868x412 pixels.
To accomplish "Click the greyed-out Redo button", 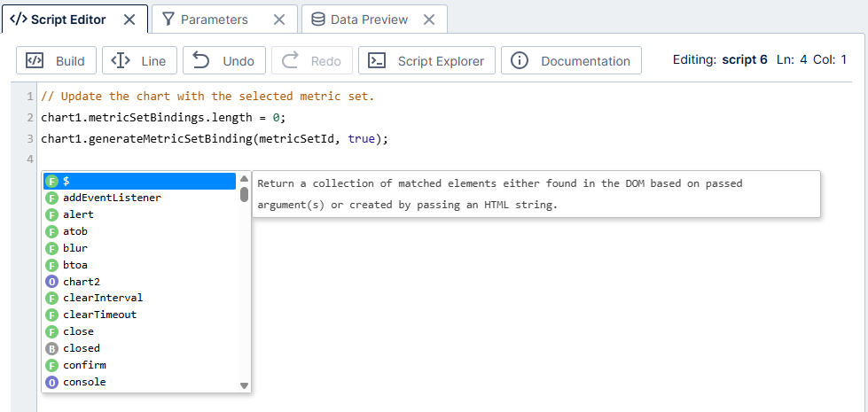I will point(312,60).
